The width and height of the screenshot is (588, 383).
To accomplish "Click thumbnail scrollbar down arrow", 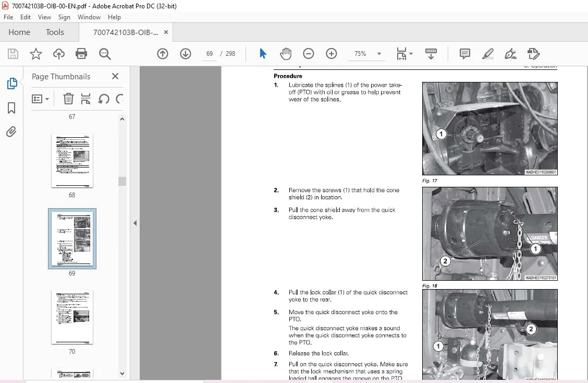I will pos(122,373).
